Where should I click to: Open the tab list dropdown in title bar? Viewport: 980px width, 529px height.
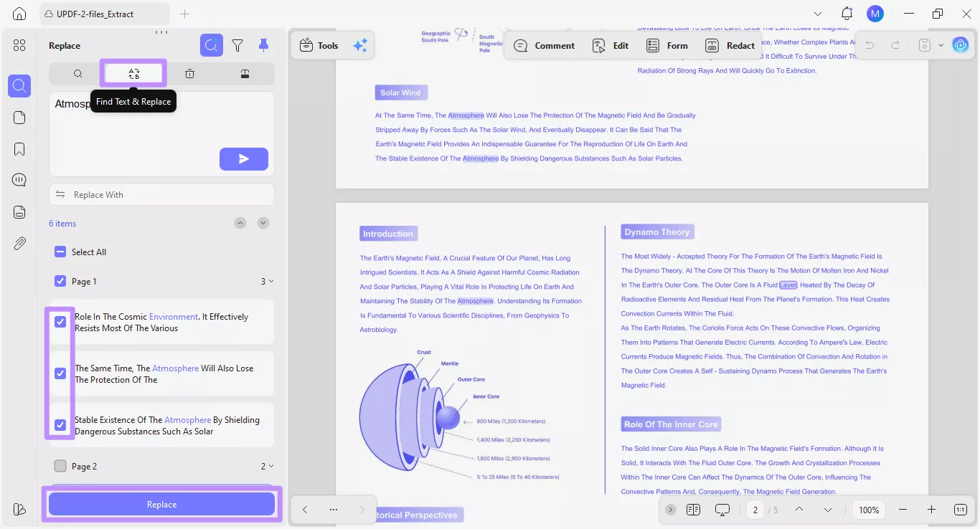[818, 14]
